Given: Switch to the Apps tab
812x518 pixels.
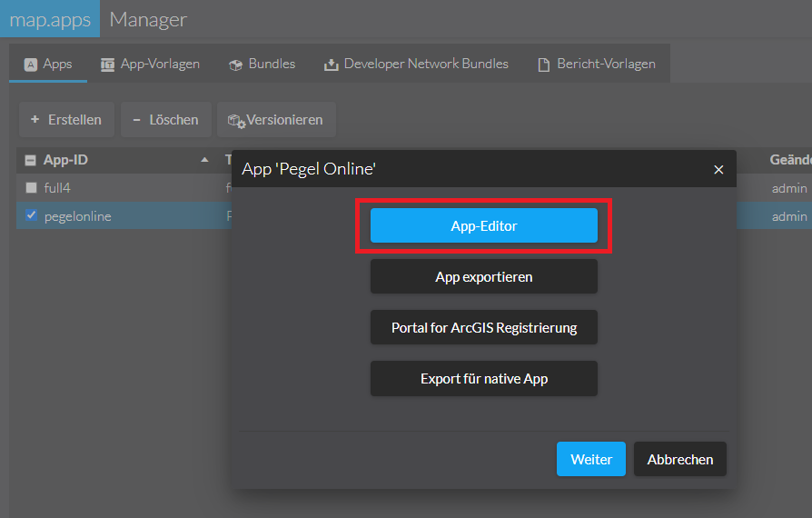Looking at the screenshot, I should pyautogui.click(x=48, y=64).
